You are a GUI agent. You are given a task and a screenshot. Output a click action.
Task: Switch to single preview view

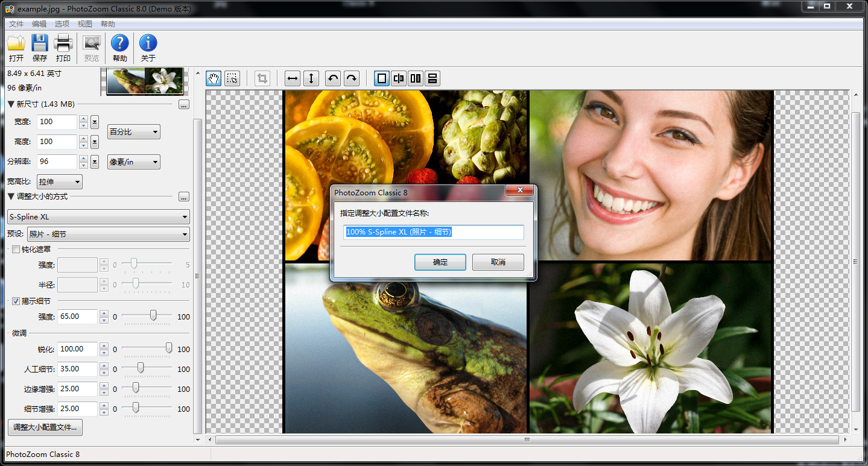[x=382, y=78]
